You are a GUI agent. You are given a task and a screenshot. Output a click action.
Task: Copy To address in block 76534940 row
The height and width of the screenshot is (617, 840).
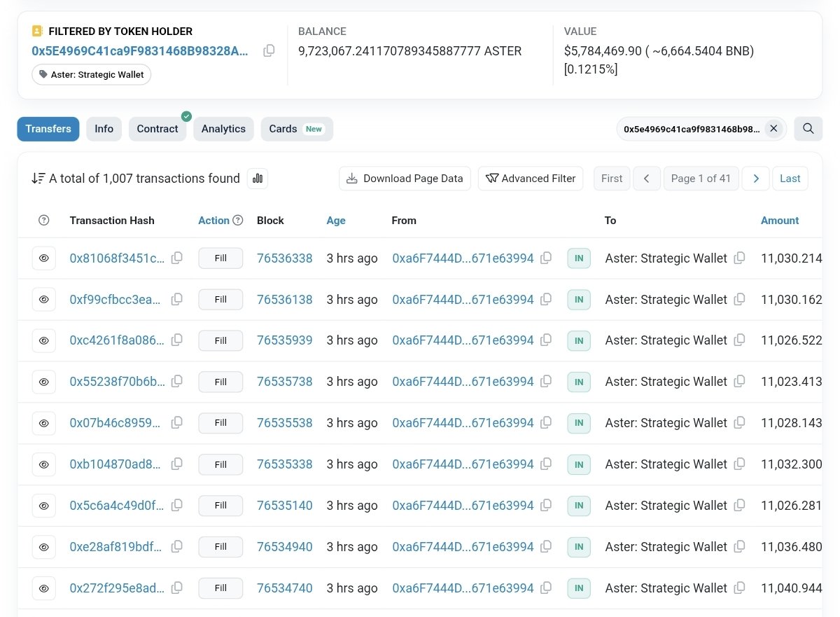pyautogui.click(x=739, y=546)
